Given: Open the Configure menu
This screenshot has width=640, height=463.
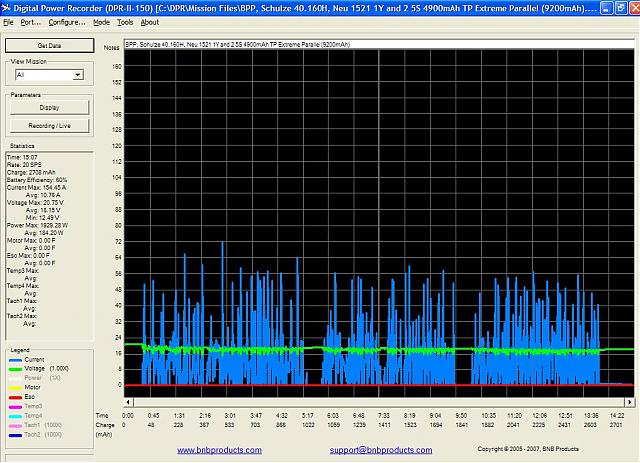Looking at the screenshot, I should (x=67, y=21).
